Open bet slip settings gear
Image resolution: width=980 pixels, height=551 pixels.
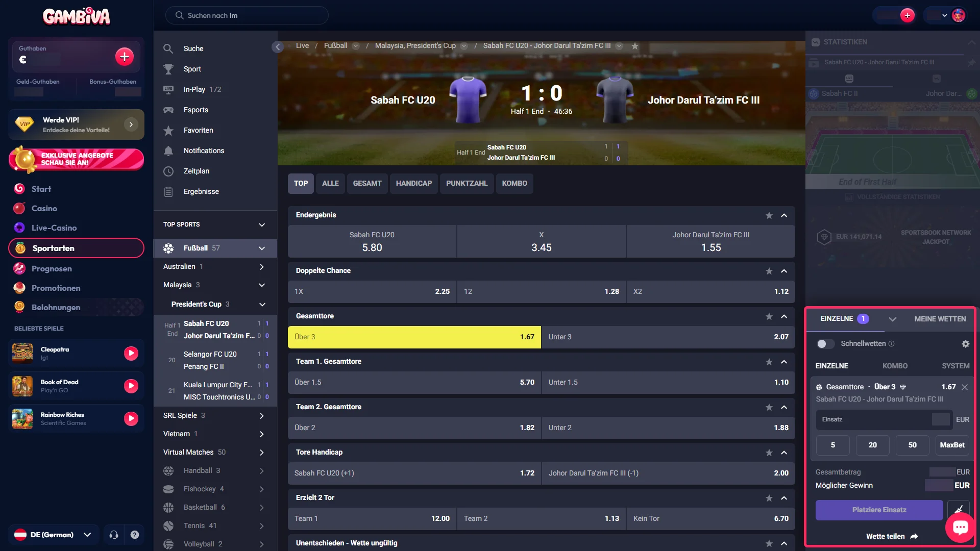(x=965, y=344)
